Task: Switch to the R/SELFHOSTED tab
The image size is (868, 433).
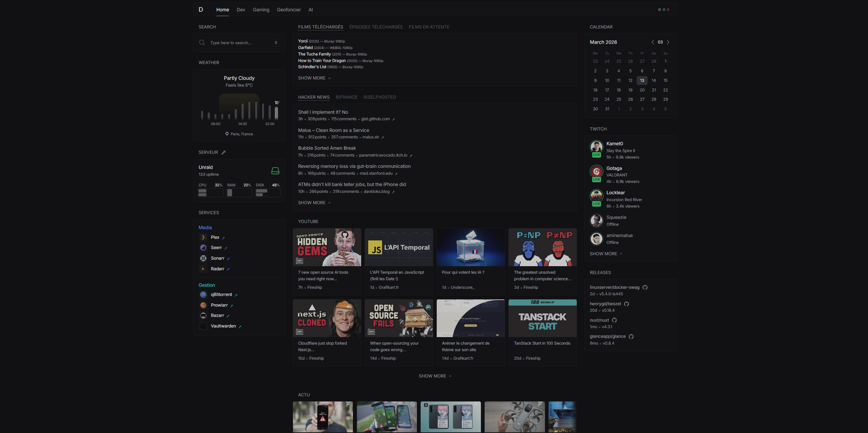Action: 379,97
